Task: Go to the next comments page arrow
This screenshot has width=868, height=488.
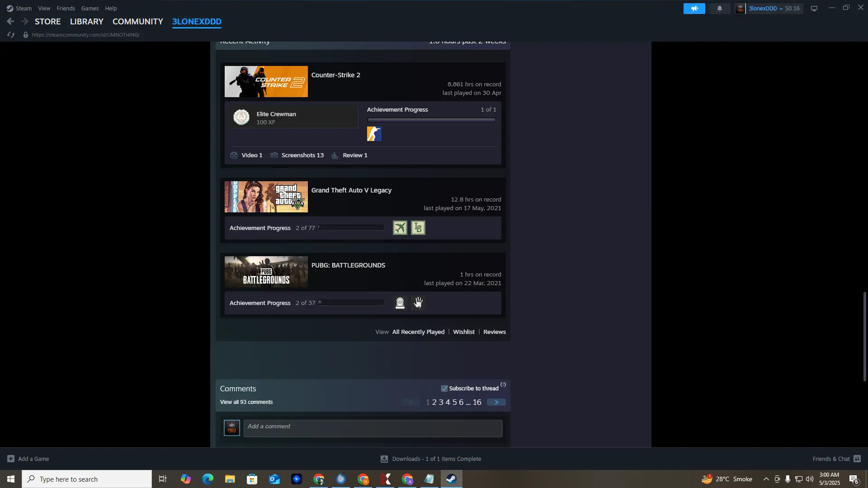Action: pos(496,402)
